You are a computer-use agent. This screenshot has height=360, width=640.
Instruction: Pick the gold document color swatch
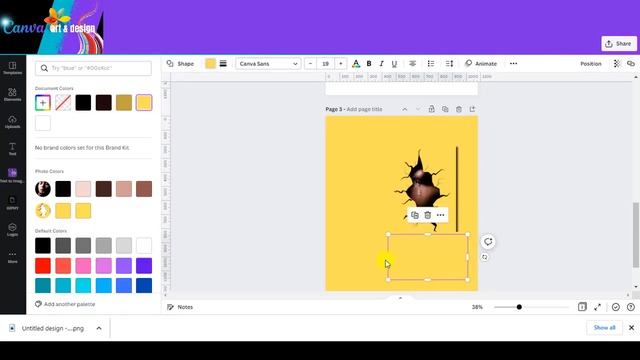point(124,103)
